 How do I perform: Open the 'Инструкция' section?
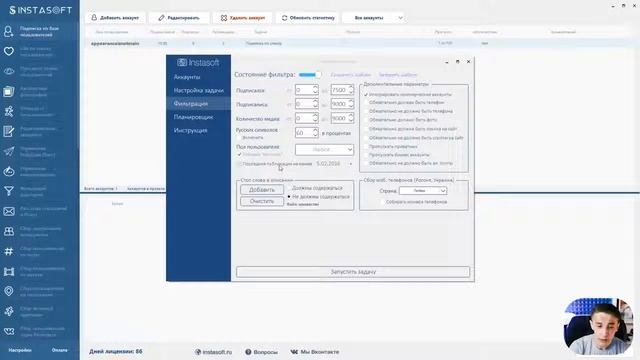[190, 131]
